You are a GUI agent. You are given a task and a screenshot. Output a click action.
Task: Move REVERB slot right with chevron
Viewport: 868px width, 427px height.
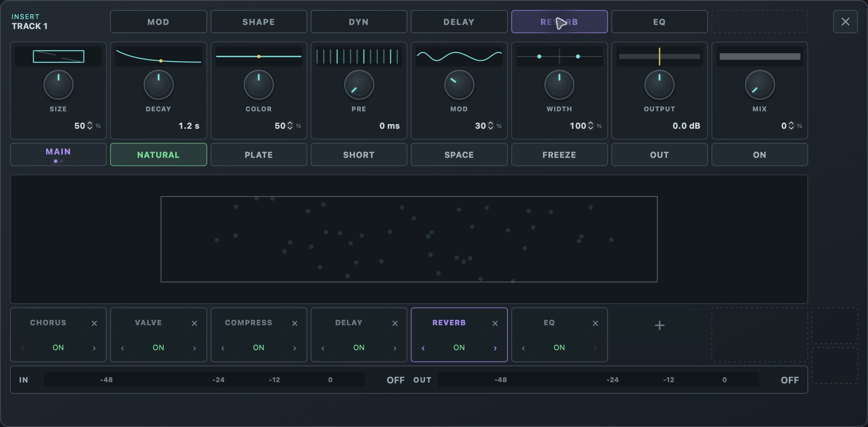coord(495,348)
